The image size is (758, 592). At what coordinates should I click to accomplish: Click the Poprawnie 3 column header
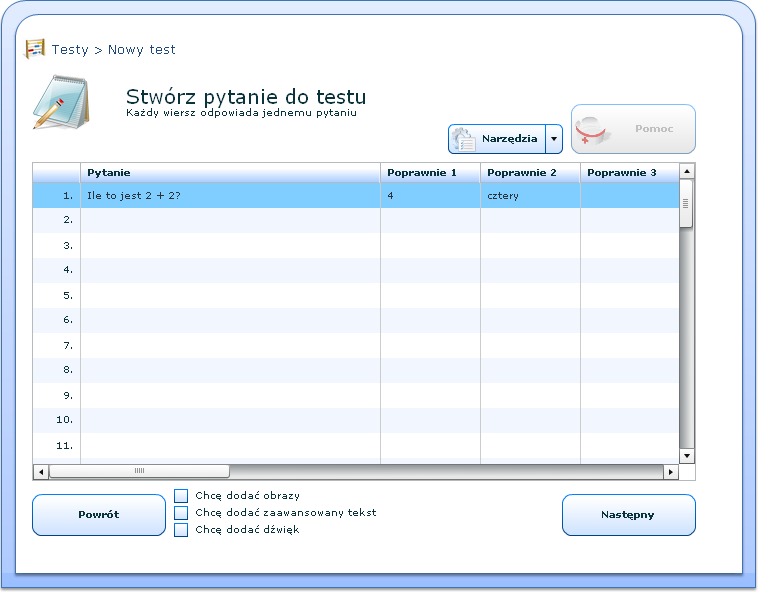(x=630, y=173)
